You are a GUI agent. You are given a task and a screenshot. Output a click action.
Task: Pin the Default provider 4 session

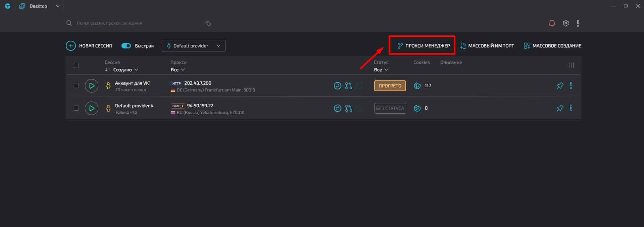(560, 108)
